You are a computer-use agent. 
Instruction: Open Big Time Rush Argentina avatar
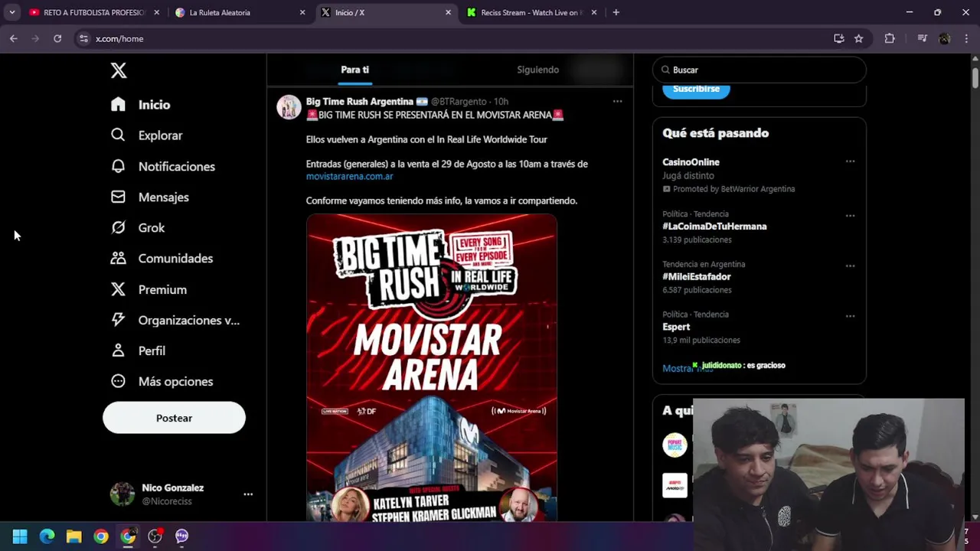289,107
